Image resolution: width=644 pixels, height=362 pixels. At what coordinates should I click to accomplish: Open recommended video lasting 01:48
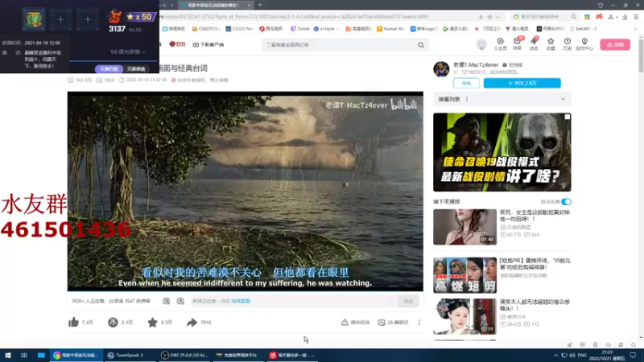464,227
